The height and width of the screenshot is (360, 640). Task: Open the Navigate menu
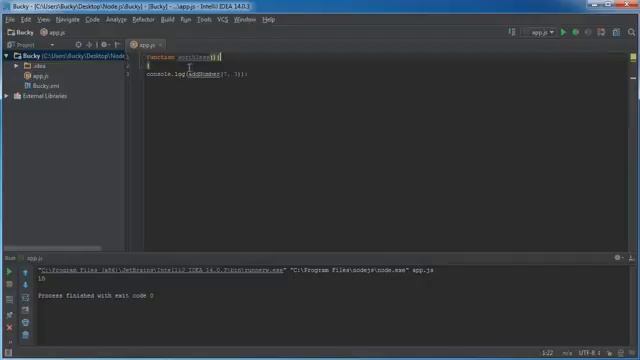[68, 20]
